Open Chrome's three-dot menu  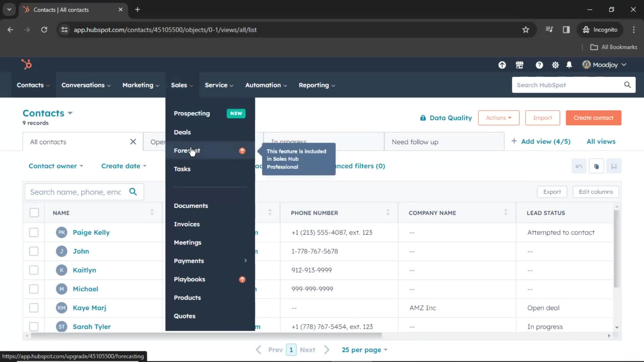coord(634,30)
